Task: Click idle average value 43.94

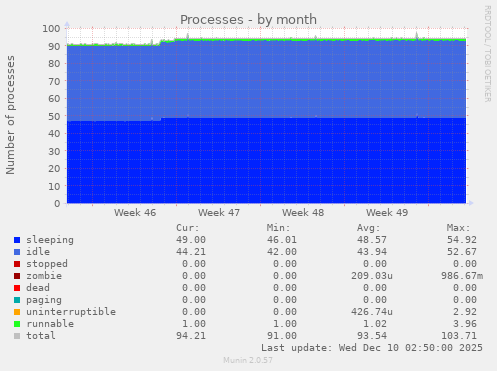Action: pos(372,252)
